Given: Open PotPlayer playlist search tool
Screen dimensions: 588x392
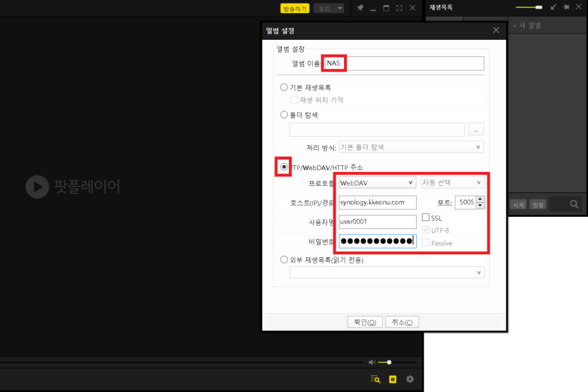Looking at the screenshot, I should tap(375, 379).
